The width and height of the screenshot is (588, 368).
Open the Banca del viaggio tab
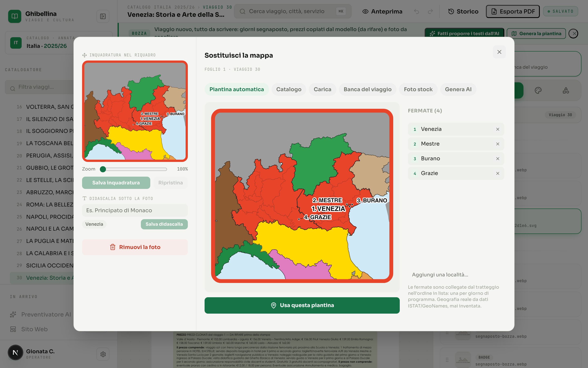click(x=367, y=89)
